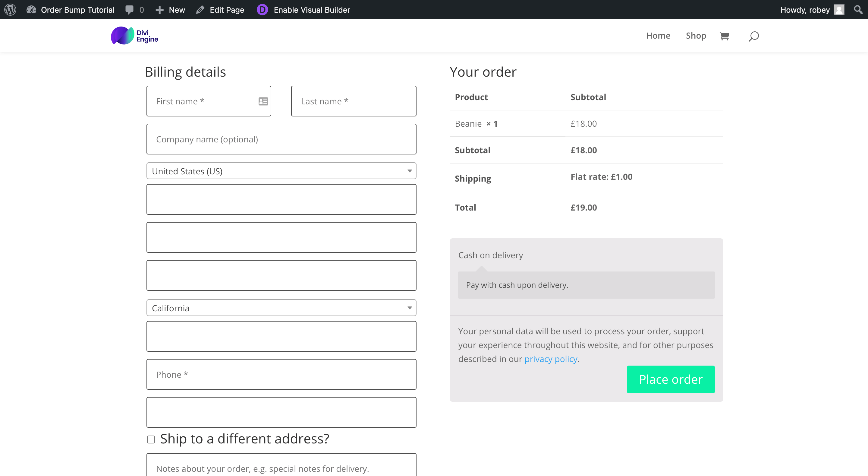868x476 pixels.
Task: Click Enable Visual Builder
Action: pyautogui.click(x=312, y=10)
